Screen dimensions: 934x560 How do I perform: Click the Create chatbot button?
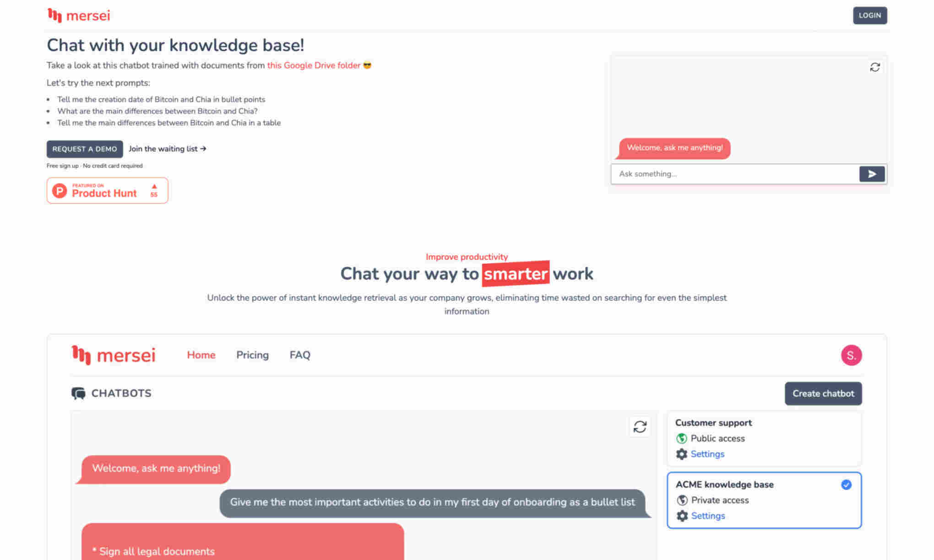823,393
